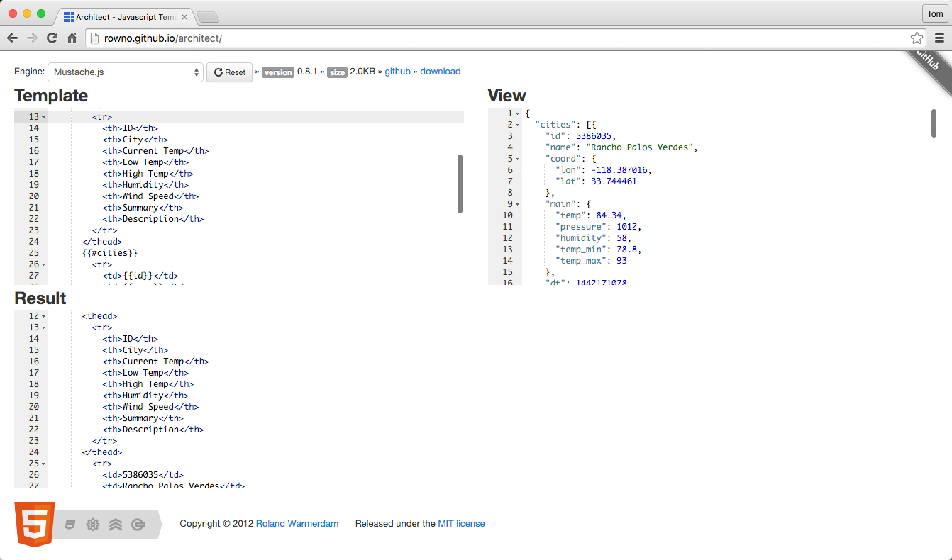The height and width of the screenshot is (560, 952).
Task: Click the CSS3 styling icon in the footer badge
Action: click(x=69, y=525)
